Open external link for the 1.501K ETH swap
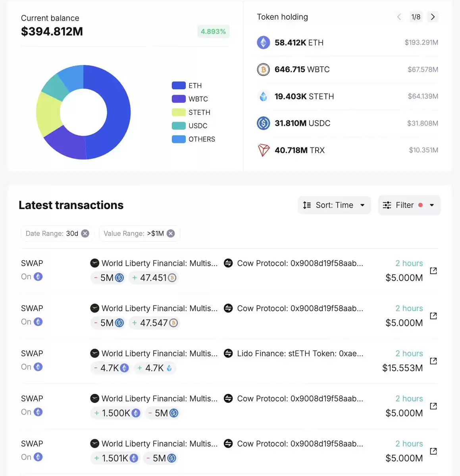Image resolution: width=460 pixels, height=476 pixels. pos(433,451)
